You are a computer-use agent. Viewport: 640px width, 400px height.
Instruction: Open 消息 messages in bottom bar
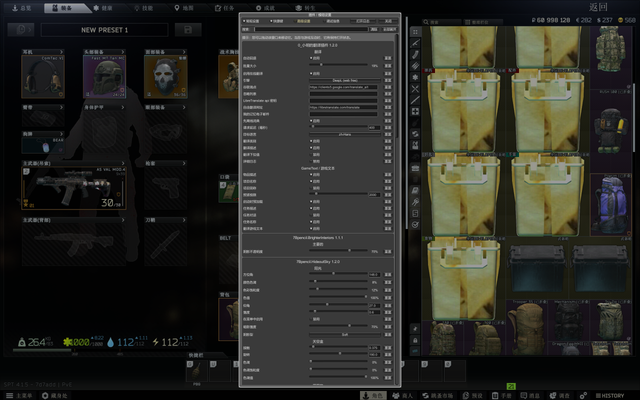point(530,396)
